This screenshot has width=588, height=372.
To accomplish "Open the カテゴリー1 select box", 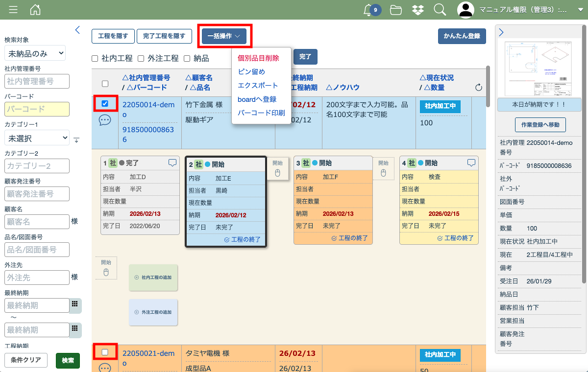I will [x=37, y=138].
